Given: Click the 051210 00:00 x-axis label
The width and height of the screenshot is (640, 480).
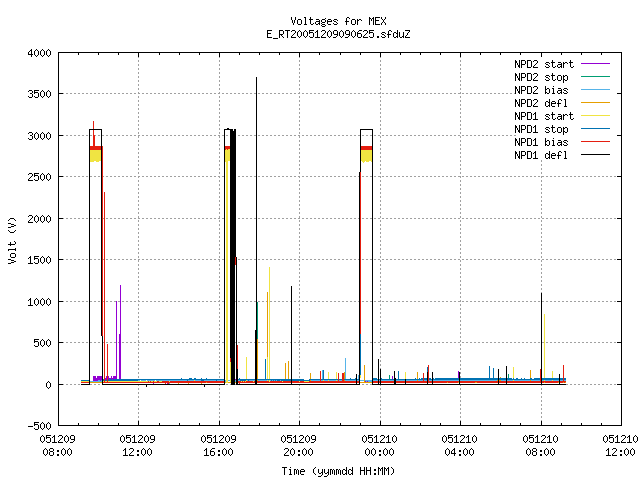Looking at the screenshot, I should 379,446.
